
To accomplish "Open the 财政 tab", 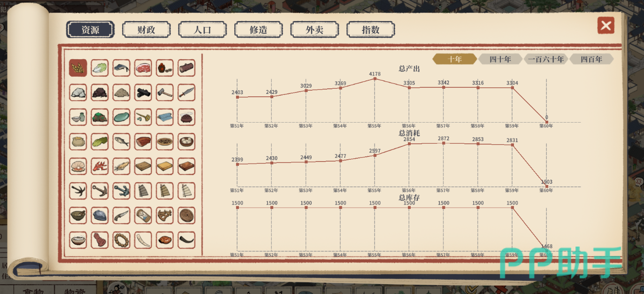I will point(146,30).
